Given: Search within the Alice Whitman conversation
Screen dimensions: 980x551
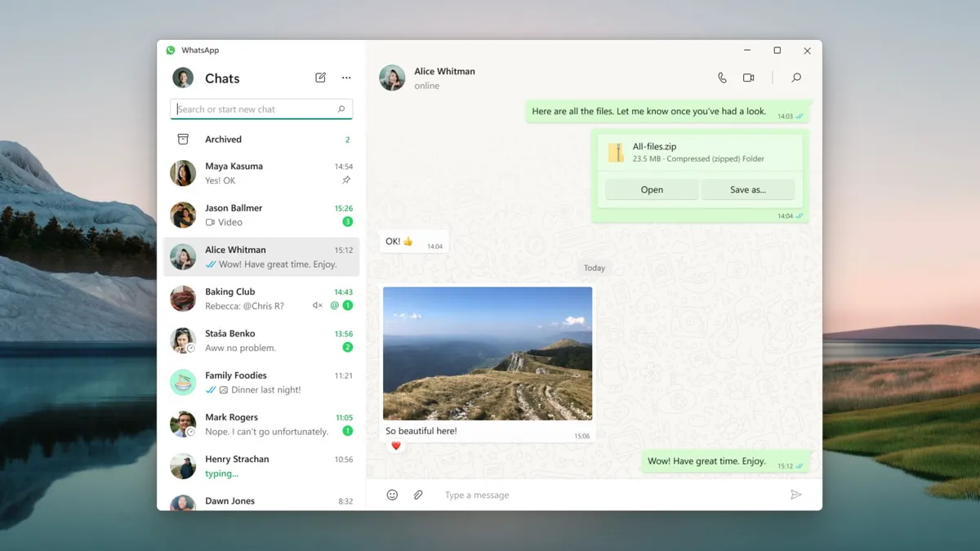Looking at the screenshot, I should 796,78.
